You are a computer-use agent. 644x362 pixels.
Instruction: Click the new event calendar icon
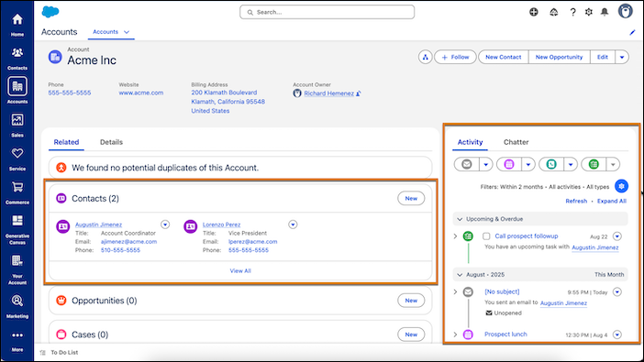pyautogui.click(x=509, y=164)
